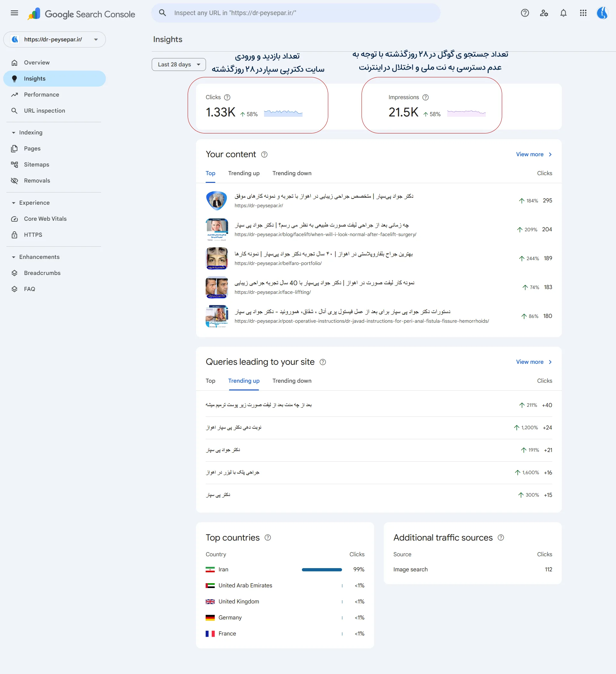This screenshot has width=616, height=674.
Task: Open the Sitemaps menu item
Action: (55, 165)
